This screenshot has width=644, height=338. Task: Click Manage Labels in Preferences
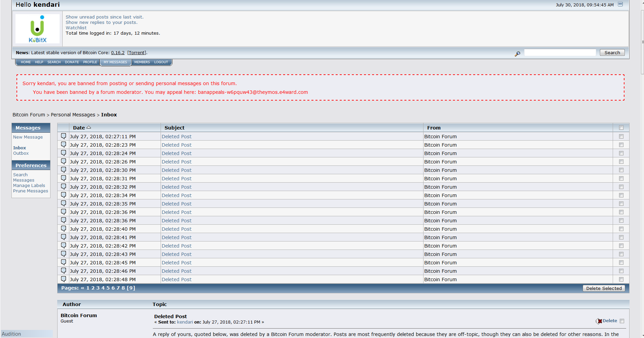29,185
